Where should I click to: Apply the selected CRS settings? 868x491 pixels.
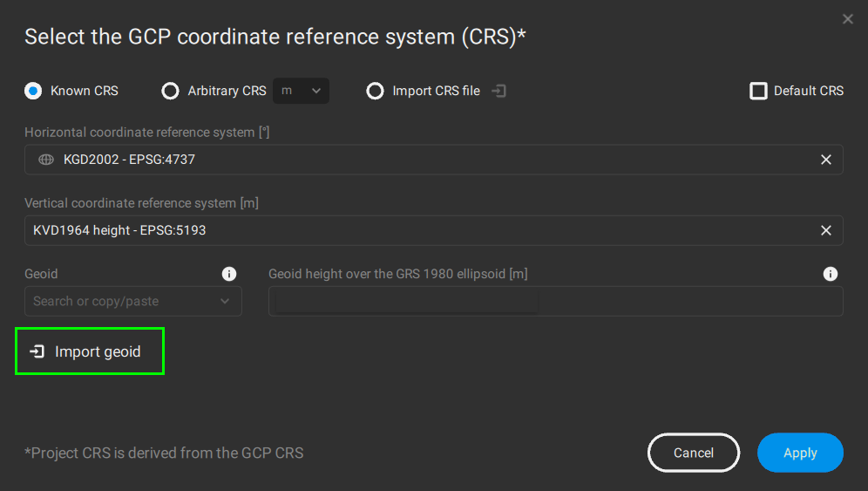[799, 453]
